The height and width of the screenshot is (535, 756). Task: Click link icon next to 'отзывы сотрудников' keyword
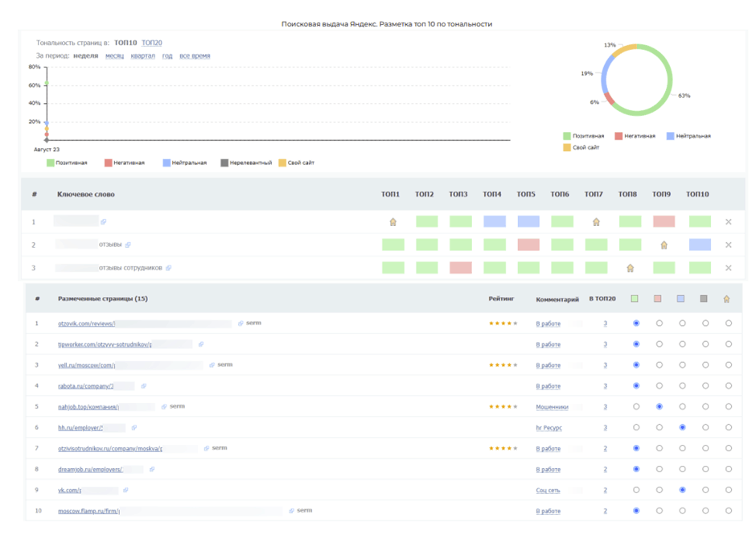point(169,268)
